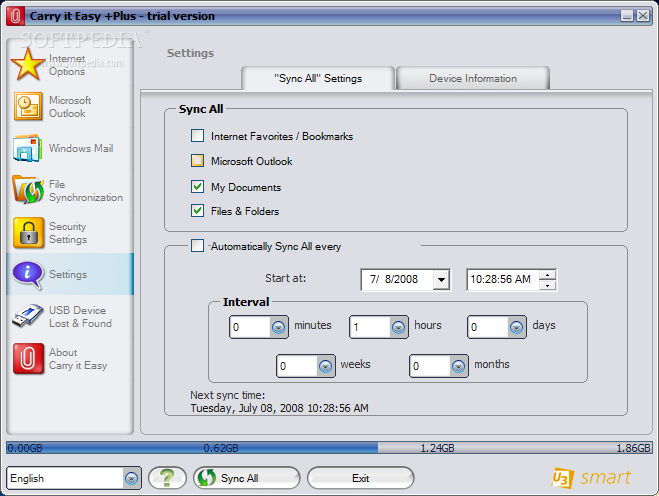The width and height of the screenshot is (659, 496).
Task: Open Security Settings padlock icon
Action: 28,232
